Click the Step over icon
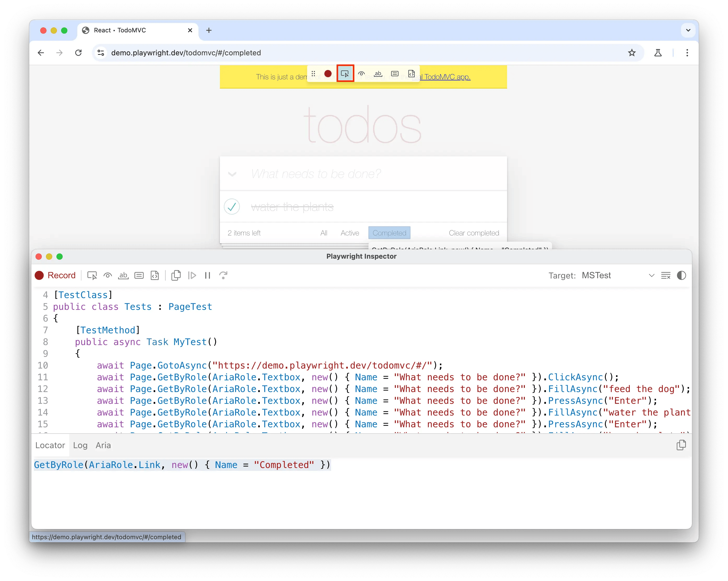Image resolution: width=728 pixels, height=581 pixels. tap(223, 275)
